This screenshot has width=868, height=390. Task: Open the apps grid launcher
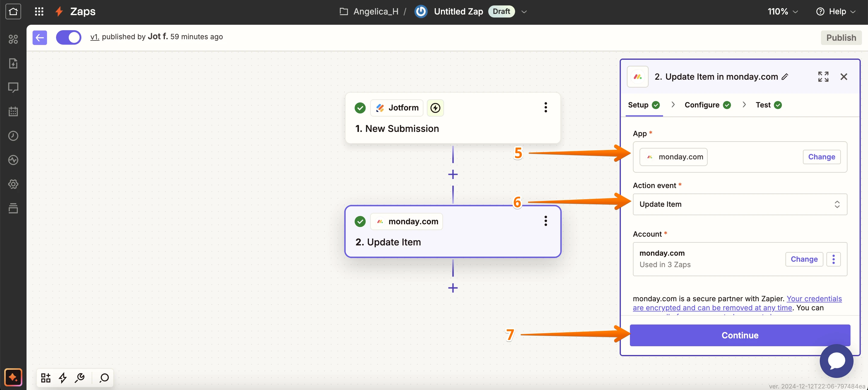39,11
